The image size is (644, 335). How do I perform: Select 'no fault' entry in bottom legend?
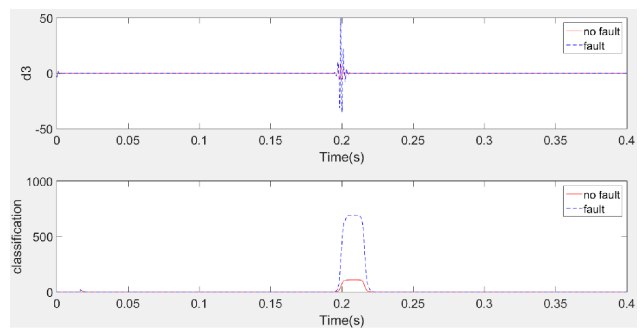pyautogui.click(x=601, y=195)
